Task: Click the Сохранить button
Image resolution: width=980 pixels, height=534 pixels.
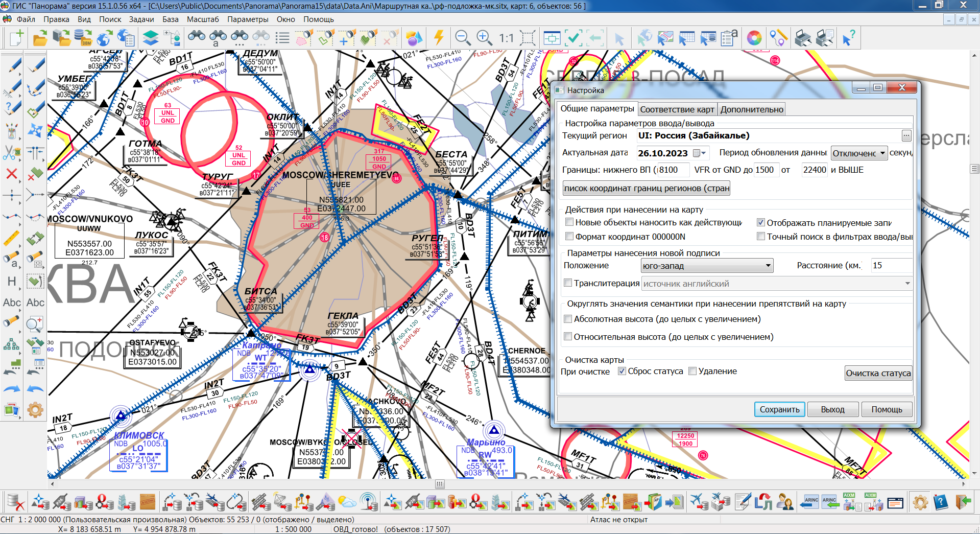Action: pos(779,409)
